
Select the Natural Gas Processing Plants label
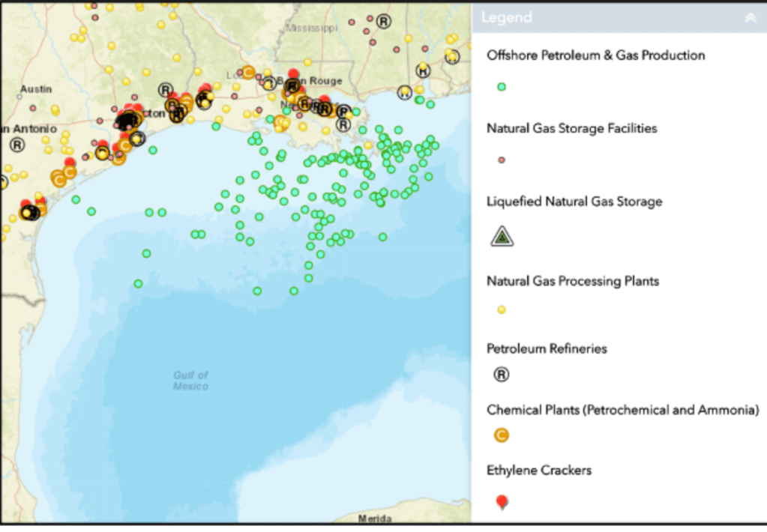[573, 281]
